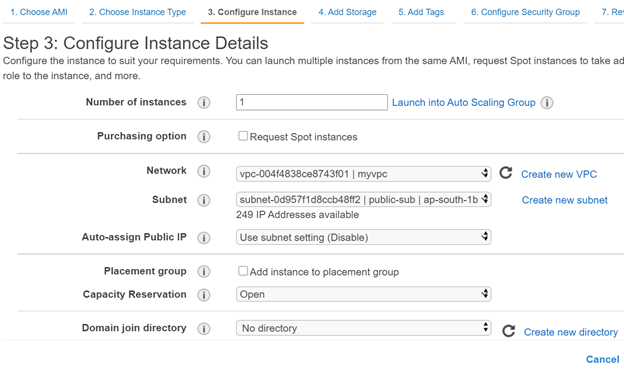Click the Number of instances field
The width and height of the screenshot is (624, 373).
click(312, 102)
